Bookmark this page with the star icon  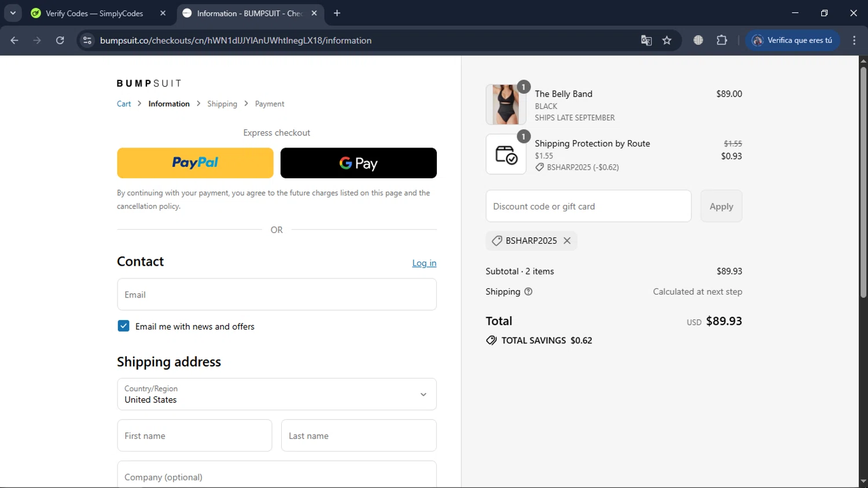(x=667, y=41)
